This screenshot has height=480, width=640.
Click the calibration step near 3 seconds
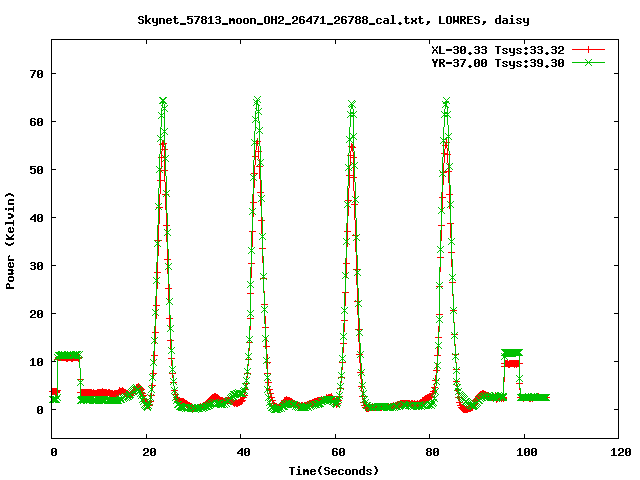(69, 356)
